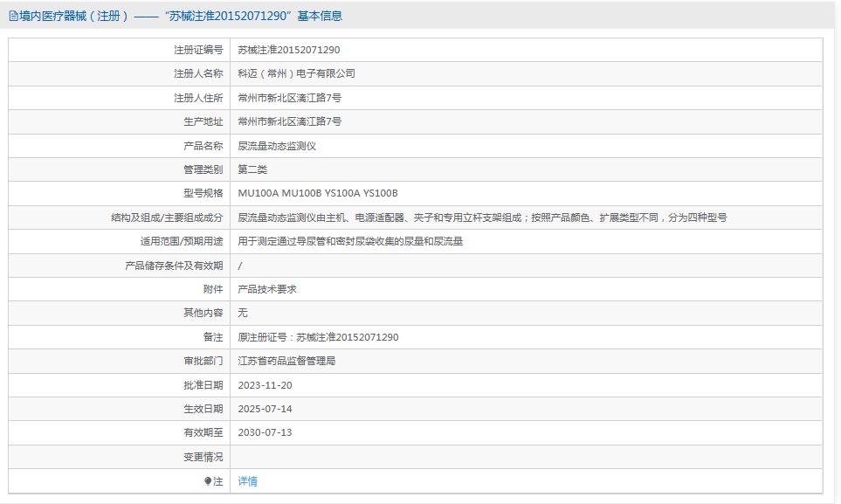Click the 管理类别 value 第二类
This screenshot has width=841, height=504.
pyautogui.click(x=252, y=169)
